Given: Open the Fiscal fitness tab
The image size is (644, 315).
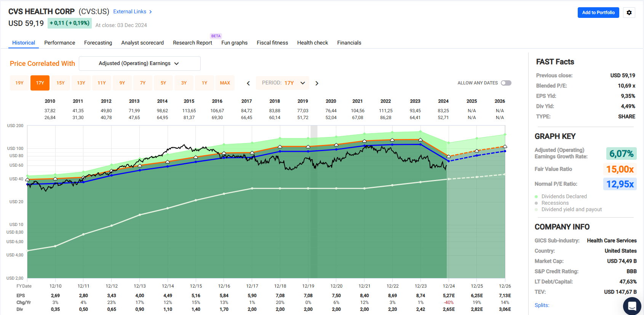Looking at the screenshot, I should click(x=272, y=43).
